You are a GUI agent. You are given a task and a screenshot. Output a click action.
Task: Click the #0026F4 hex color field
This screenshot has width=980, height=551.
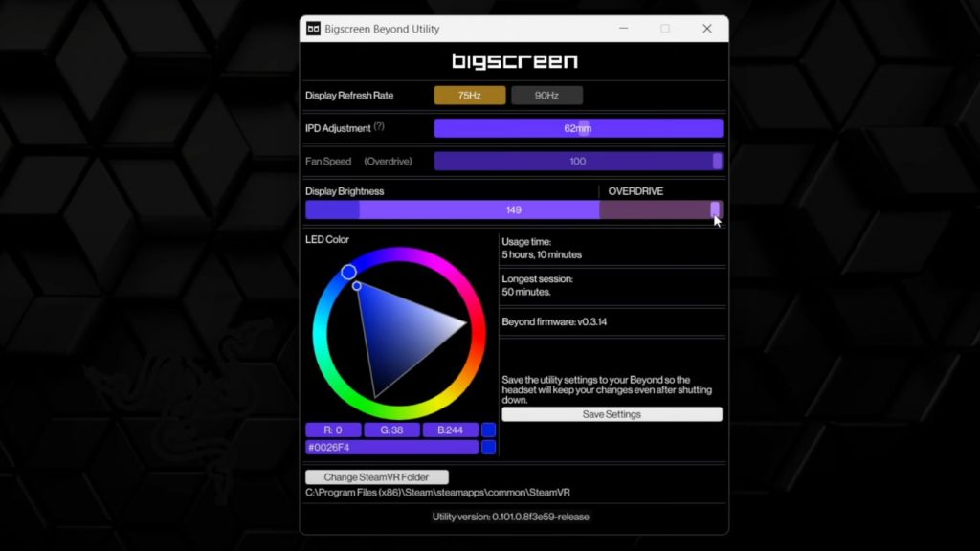[x=391, y=447]
